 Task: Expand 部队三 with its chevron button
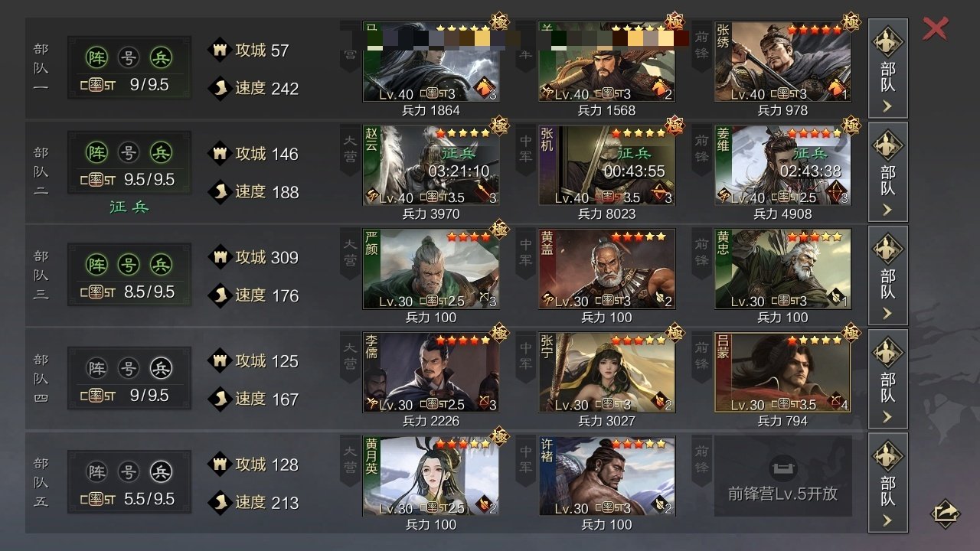[x=888, y=313]
